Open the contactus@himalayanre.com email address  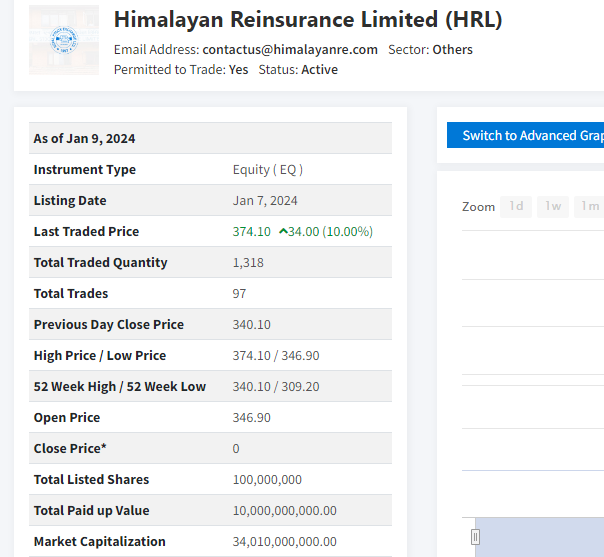(x=290, y=50)
